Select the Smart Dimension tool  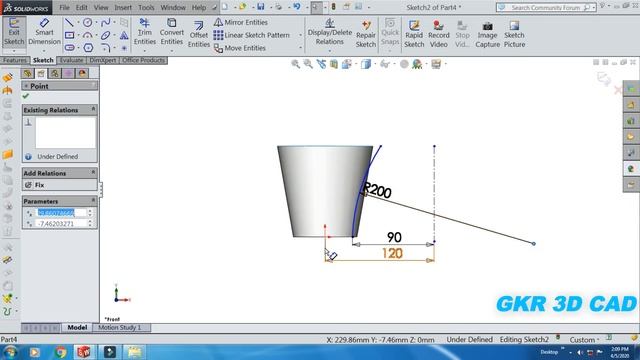click(44, 32)
